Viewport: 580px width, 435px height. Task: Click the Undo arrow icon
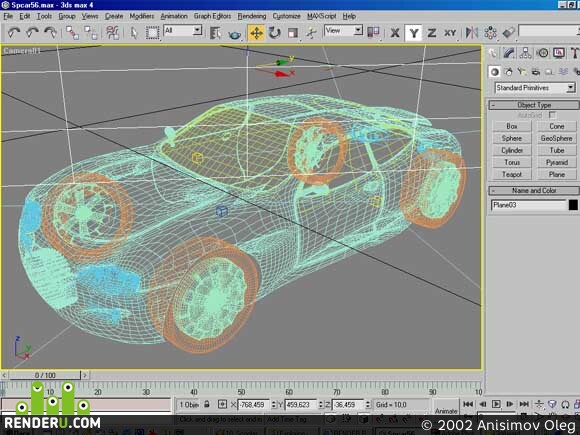13,33
